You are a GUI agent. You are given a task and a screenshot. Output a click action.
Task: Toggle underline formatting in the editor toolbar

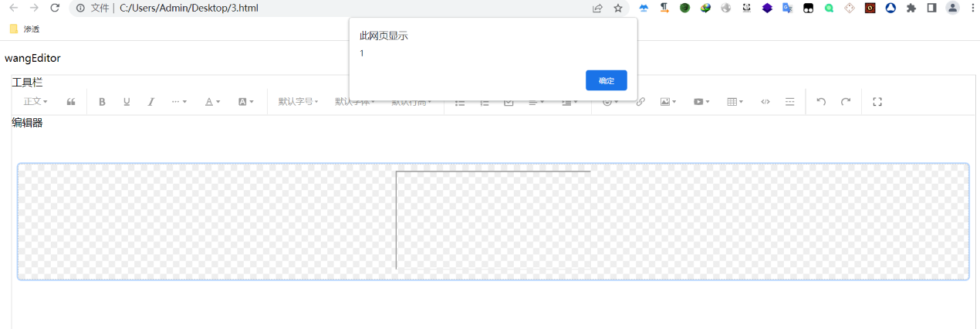click(x=127, y=101)
